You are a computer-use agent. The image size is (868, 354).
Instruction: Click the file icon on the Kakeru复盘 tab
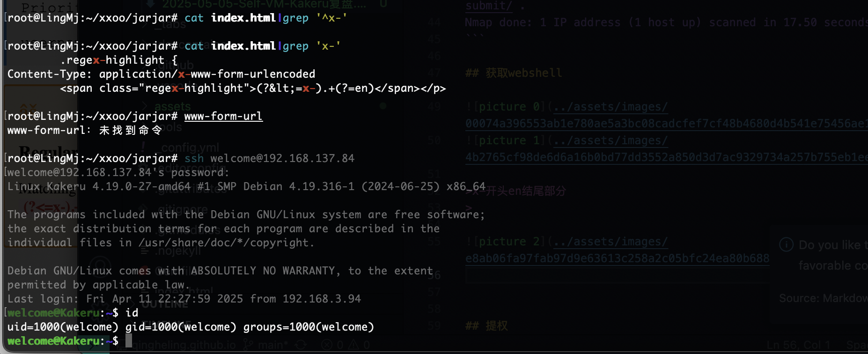click(x=150, y=4)
